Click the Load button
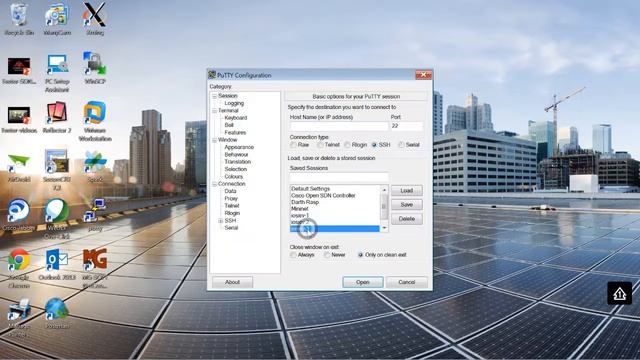This screenshot has height=360, width=640. pyautogui.click(x=407, y=191)
